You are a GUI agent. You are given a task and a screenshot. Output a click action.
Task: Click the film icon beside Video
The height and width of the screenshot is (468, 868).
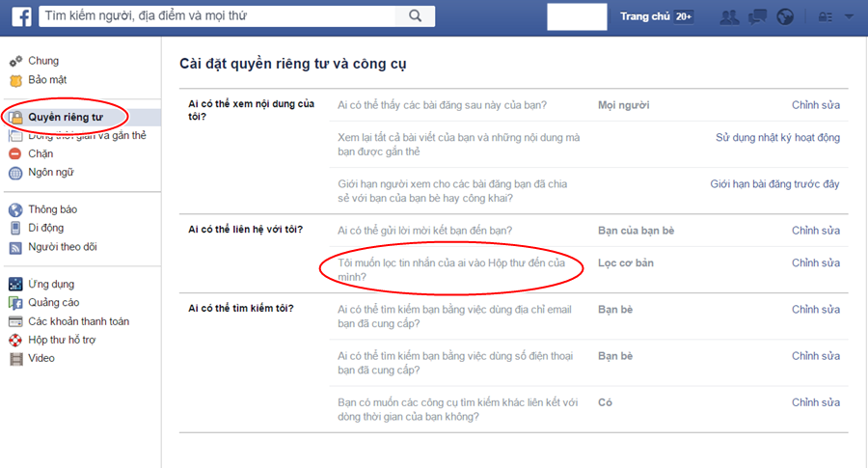[16, 359]
